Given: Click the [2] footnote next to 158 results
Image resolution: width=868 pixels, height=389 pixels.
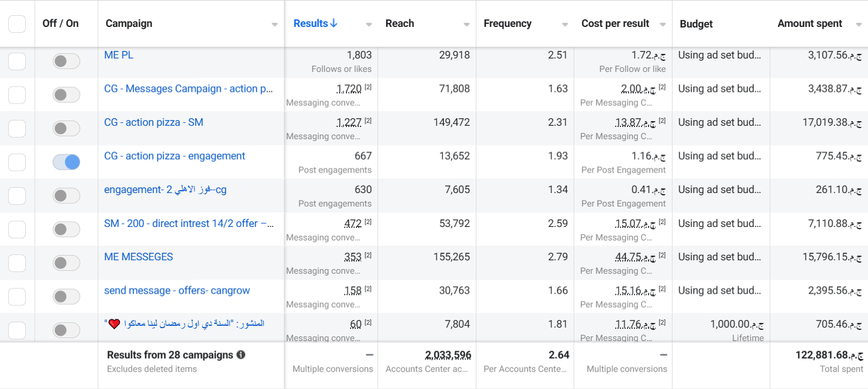Looking at the screenshot, I should (x=368, y=290).
